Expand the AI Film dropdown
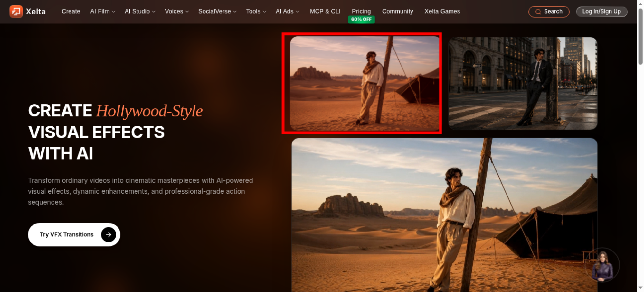The width and height of the screenshot is (644, 292). (103, 11)
